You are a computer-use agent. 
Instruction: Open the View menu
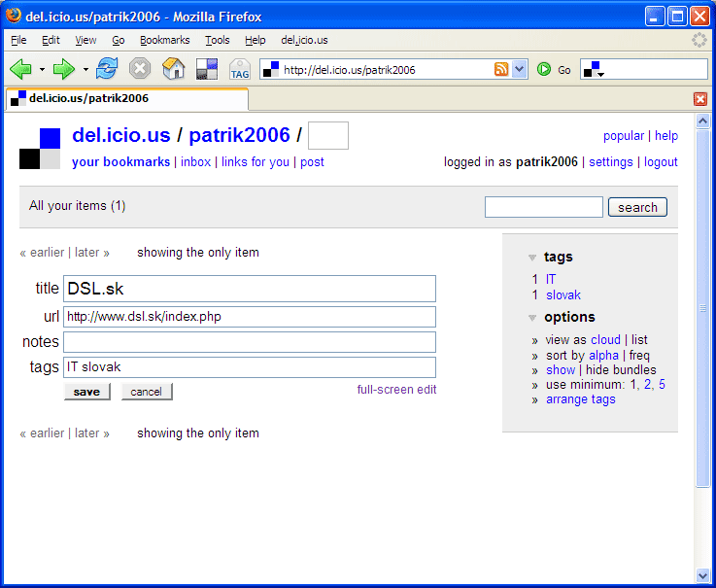coord(85,40)
